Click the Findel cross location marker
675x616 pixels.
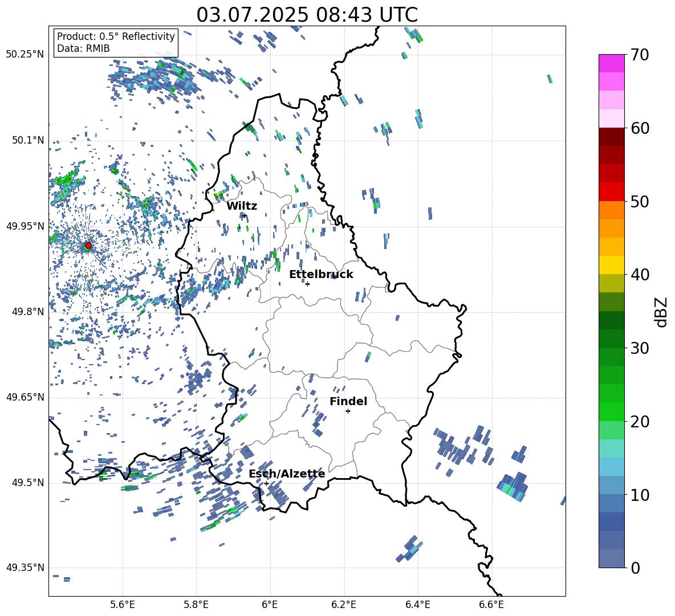[348, 411]
